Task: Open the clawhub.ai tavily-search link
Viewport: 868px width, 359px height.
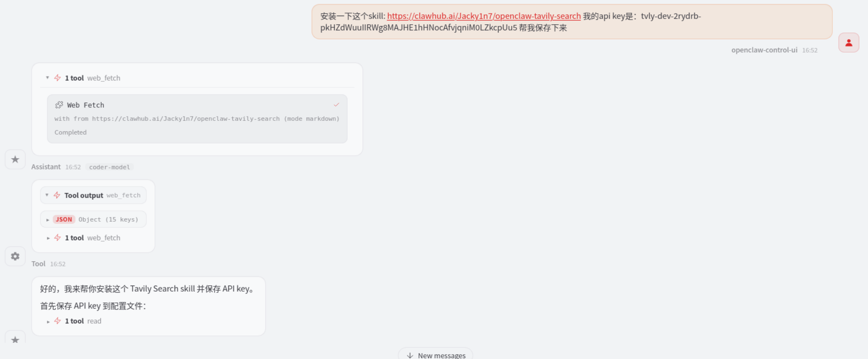Action: 484,16
